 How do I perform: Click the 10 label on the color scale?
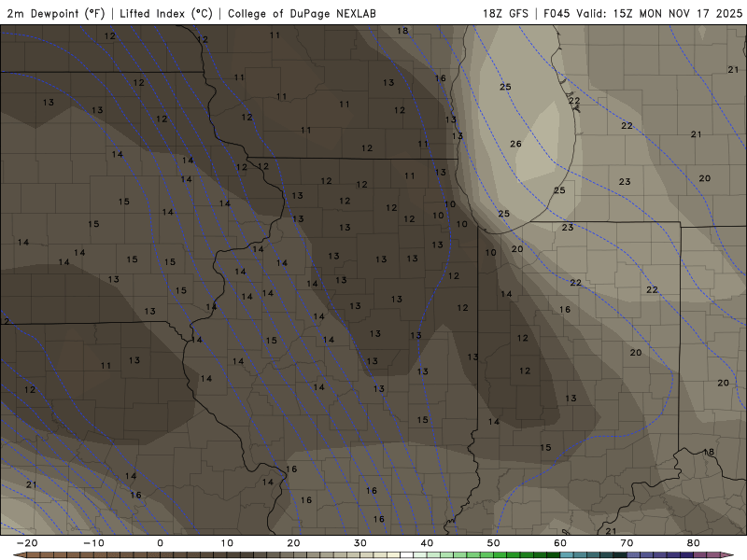(227, 543)
